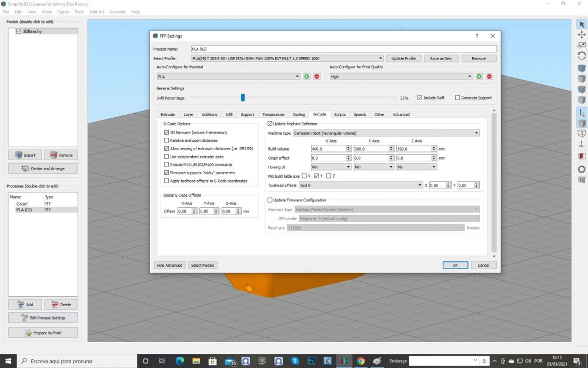This screenshot has height=368, width=588.
Task: Open the cross section view icon
Action: (582, 156)
